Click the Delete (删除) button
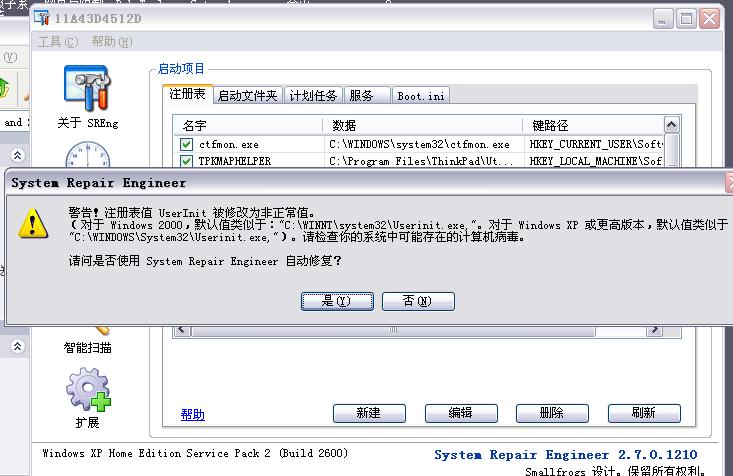This screenshot has width=733, height=476. coord(552,413)
